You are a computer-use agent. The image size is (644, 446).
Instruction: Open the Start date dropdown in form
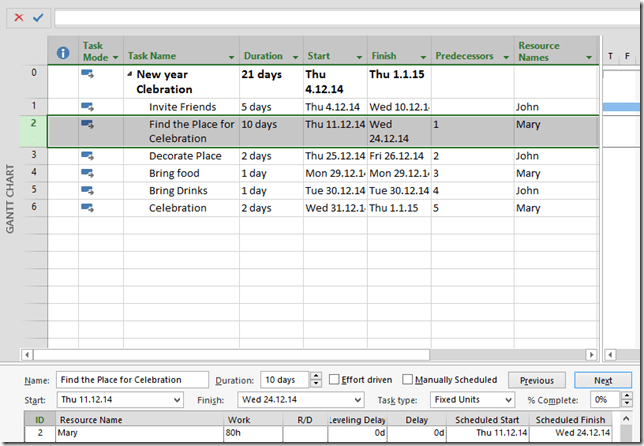pyautogui.click(x=177, y=400)
